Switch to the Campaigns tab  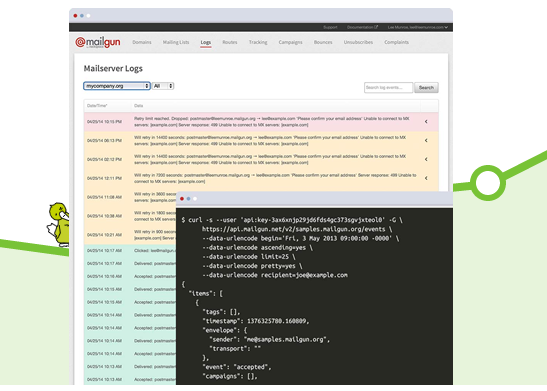tap(290, 42)
